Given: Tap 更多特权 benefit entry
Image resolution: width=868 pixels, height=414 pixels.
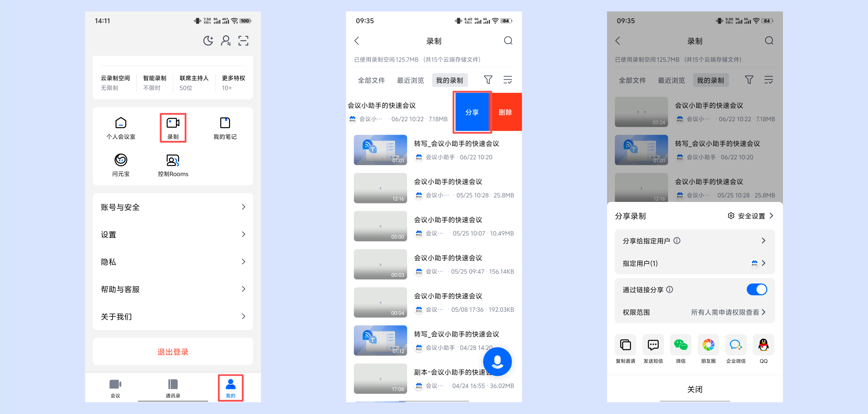Looking at the screenshot, I should pyautogui.click(x=233, y=83).
